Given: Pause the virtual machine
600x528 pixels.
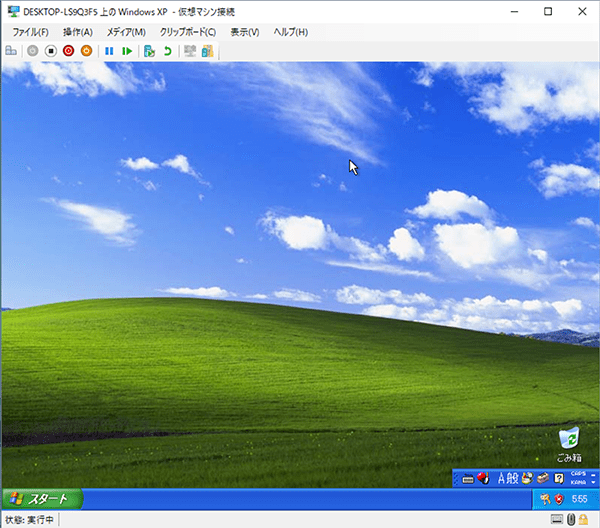Looking at the screenshot, I should [x=109, y=51].
